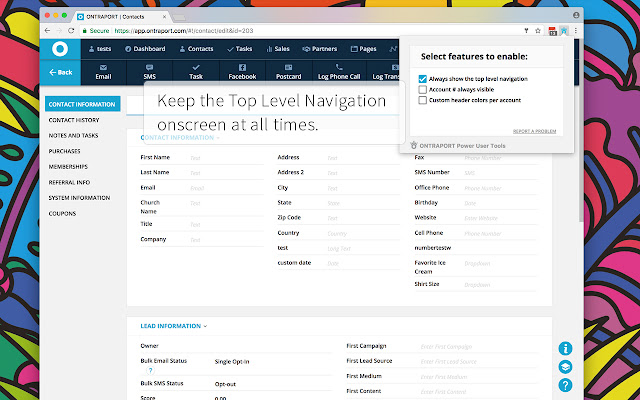
Task: Click the First Name text field
Action: pyautogui.click(x=227, y=158)
